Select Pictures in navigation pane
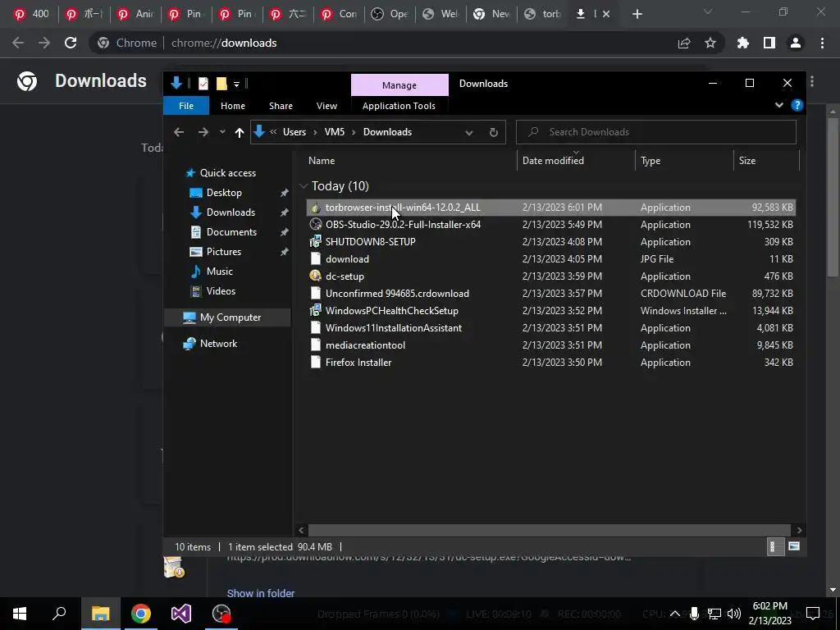 point(224,251)
